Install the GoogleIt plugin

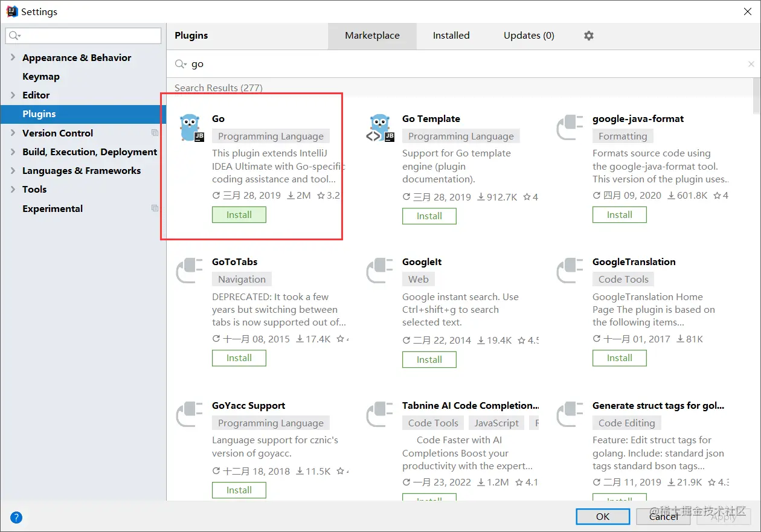click(x=429, y=360)
